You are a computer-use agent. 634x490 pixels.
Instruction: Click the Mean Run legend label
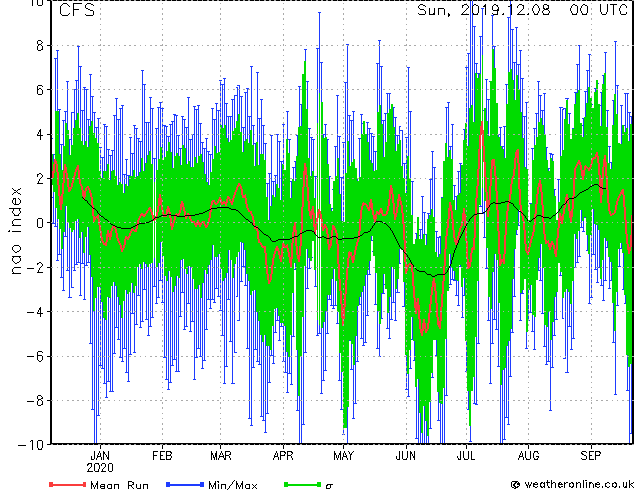coord(119,485)
